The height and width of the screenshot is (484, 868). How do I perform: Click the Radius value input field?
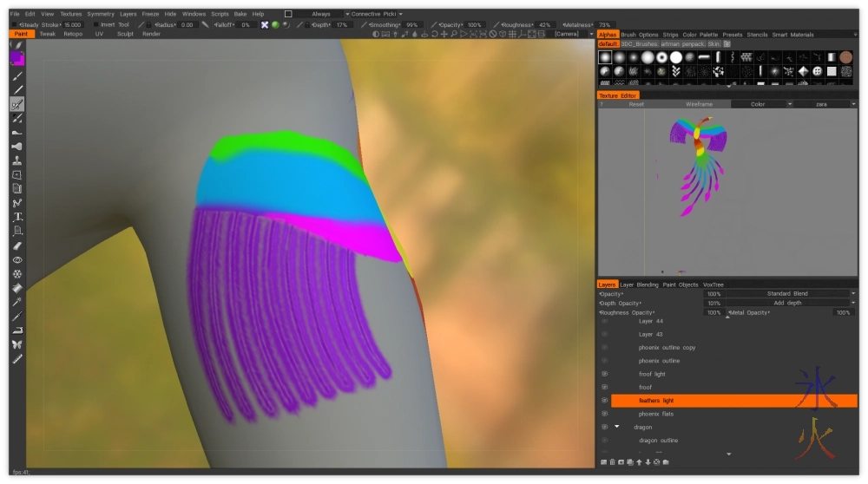187,25
